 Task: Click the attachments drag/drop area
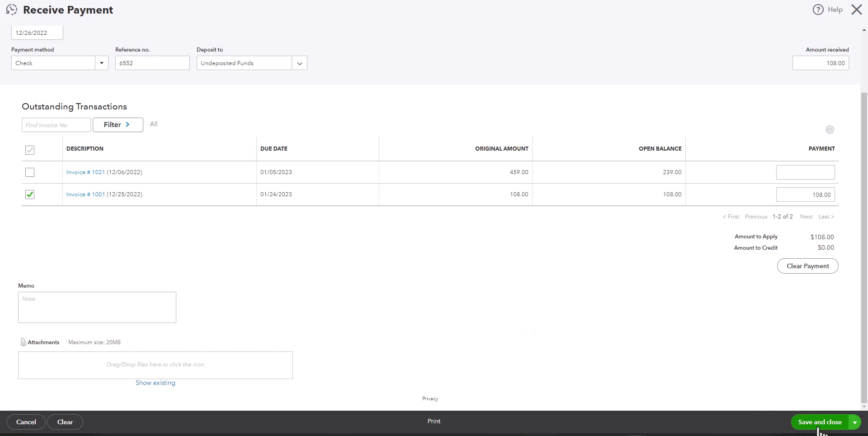(x=156, y=365)
